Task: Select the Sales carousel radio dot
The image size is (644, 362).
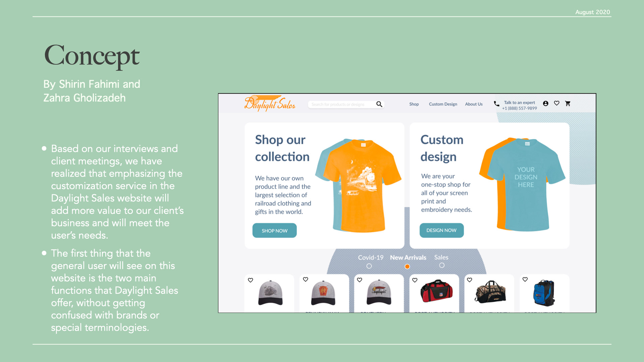Action: point(442,265)
